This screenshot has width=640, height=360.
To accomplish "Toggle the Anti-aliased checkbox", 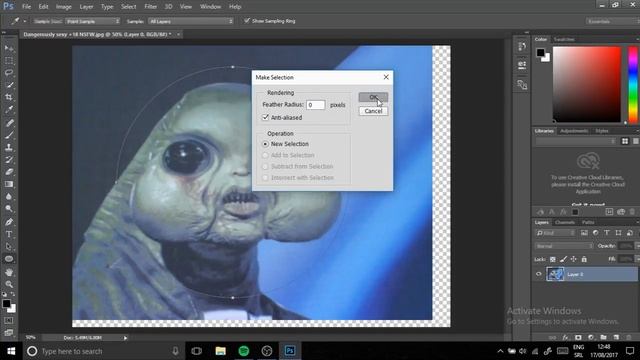I will [x=265, y=117].
